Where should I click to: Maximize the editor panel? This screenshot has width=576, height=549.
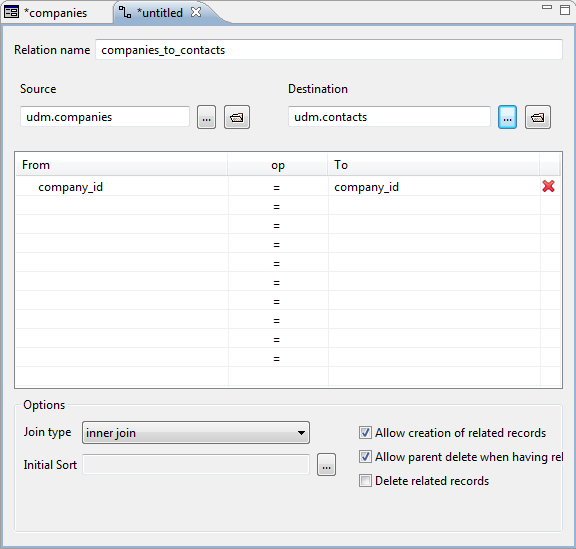565,10
